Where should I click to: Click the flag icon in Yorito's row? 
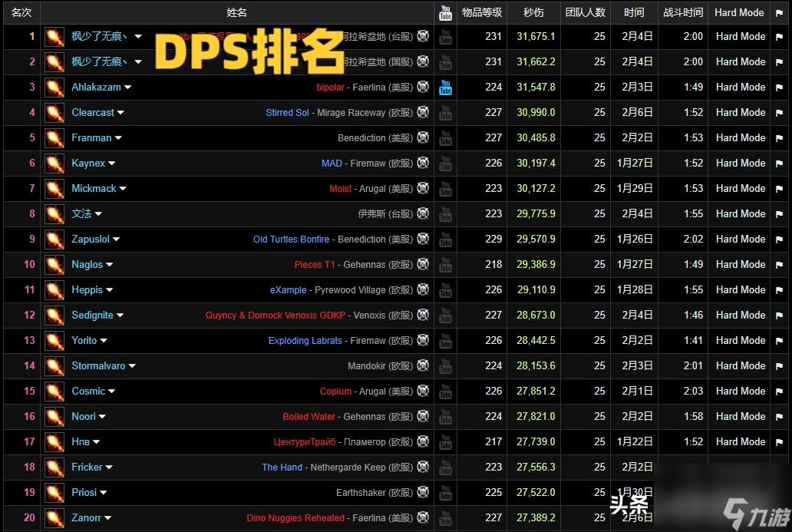pos(779,341)
